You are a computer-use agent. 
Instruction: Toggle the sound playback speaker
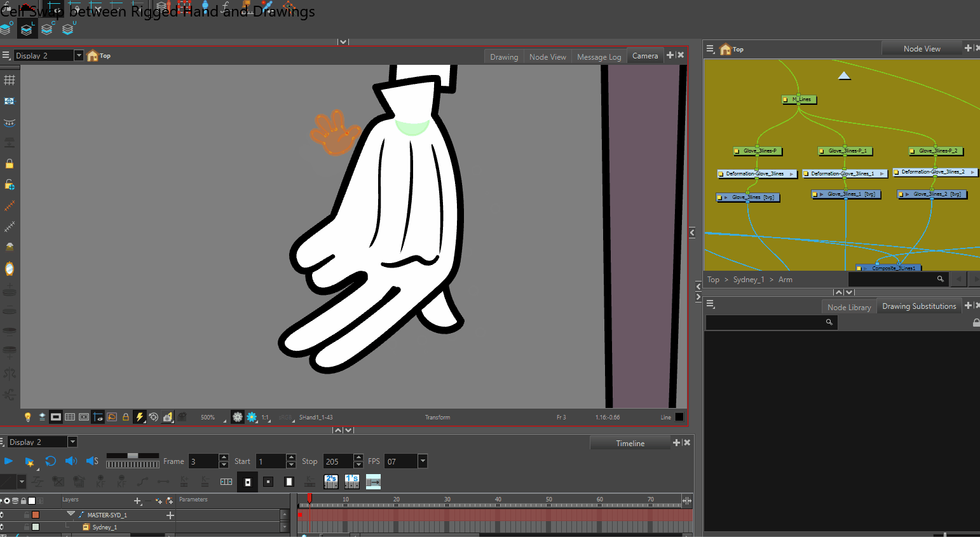pyautogui.click(x=71, y=461)
